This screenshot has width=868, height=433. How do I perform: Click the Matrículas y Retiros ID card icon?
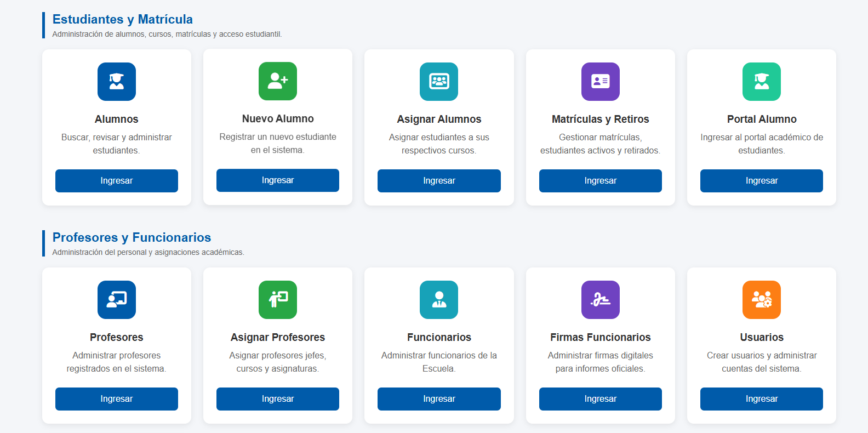click(x=601, y=82)
